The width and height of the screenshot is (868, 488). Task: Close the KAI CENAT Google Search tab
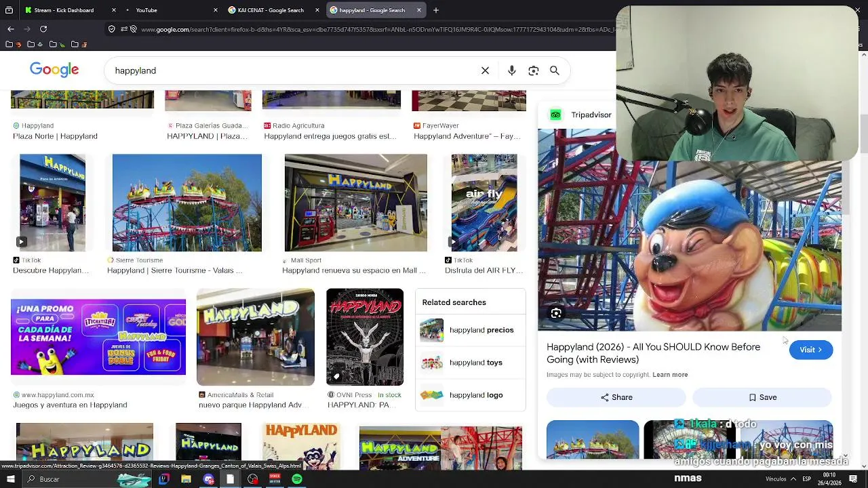[x=317, y=10]
